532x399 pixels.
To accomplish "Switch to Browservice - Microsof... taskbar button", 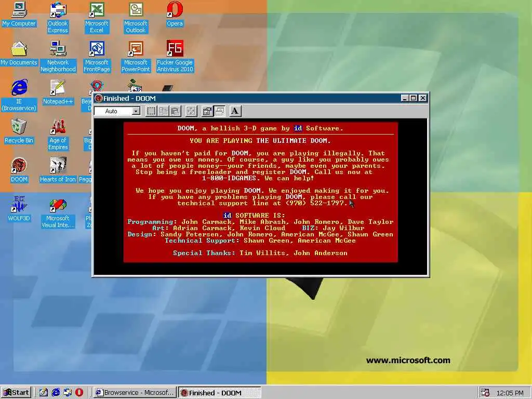I will (135, 393).
